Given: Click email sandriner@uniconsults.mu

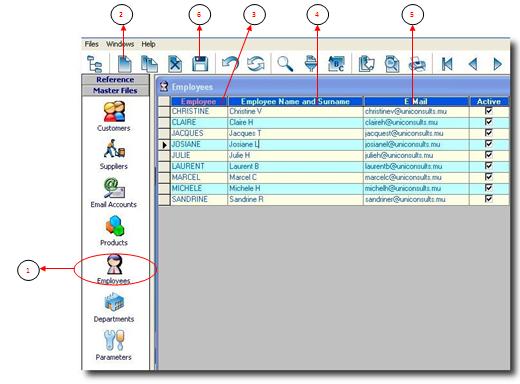Looking at the screenshot, I should pyautogui.click(x=416, y=199).
